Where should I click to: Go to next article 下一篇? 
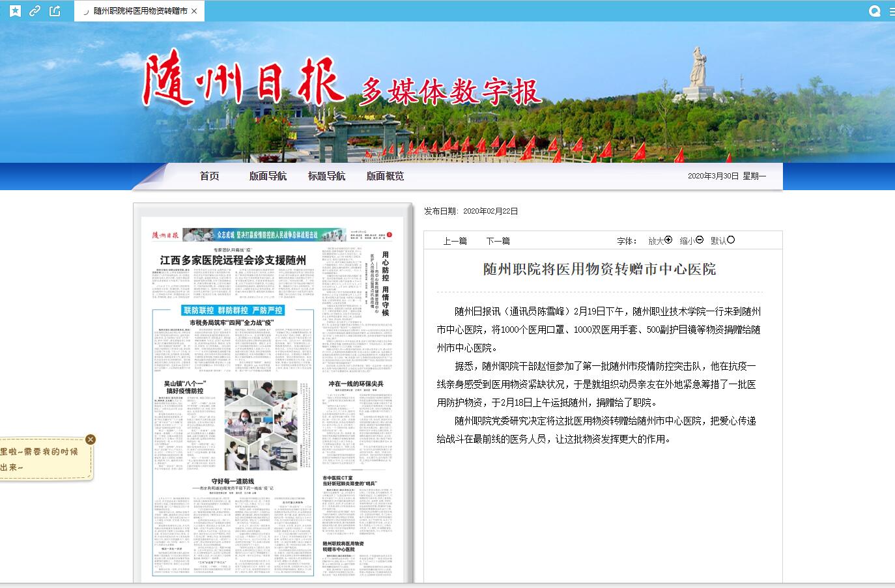pos(498,241)
